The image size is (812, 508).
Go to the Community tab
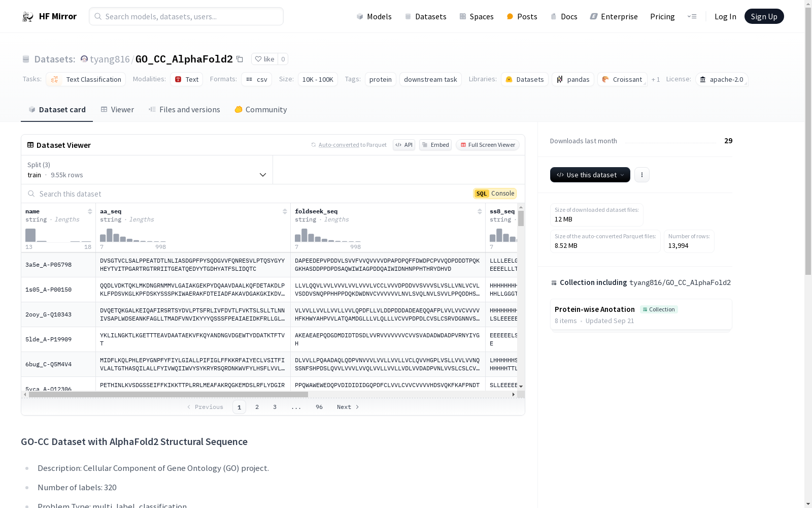coord(261,110)
